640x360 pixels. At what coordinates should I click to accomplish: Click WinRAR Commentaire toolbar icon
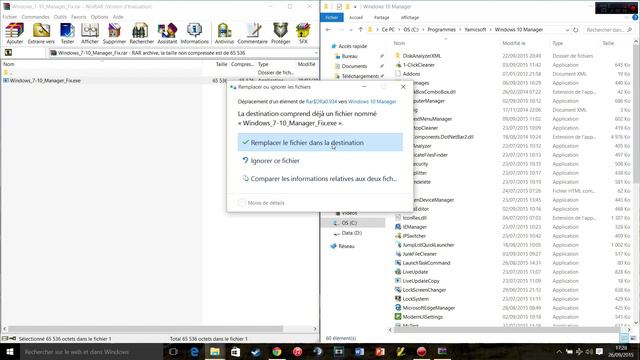(253, 33)
